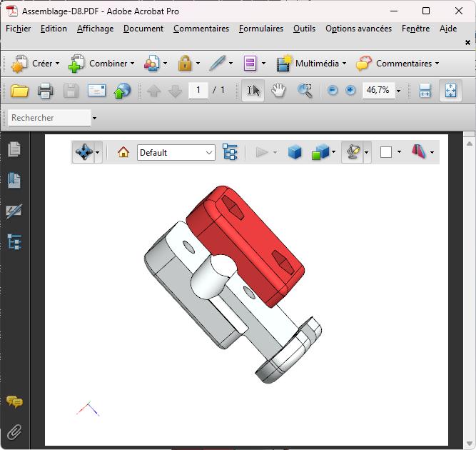The height and width of the screenshot is (450, 476).
Task: Toggle the Model Tree icon
Action: click(x=230, y=152)
